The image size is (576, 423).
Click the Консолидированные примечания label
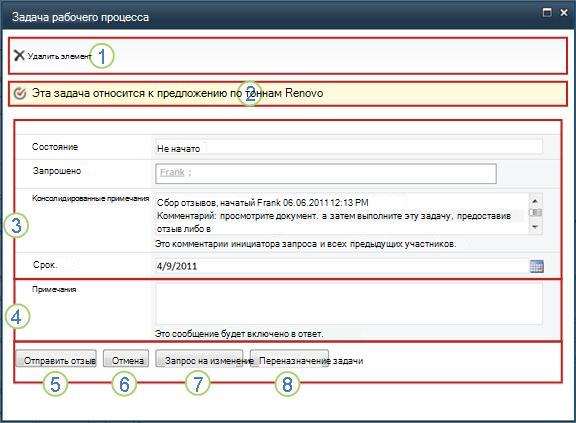coord(90,198)
